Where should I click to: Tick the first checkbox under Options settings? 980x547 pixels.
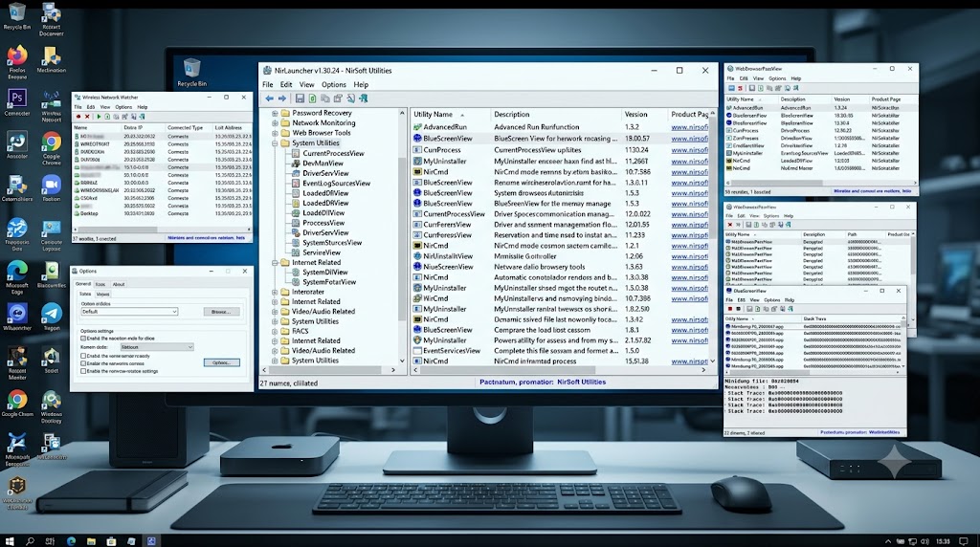tap(83, 339)
